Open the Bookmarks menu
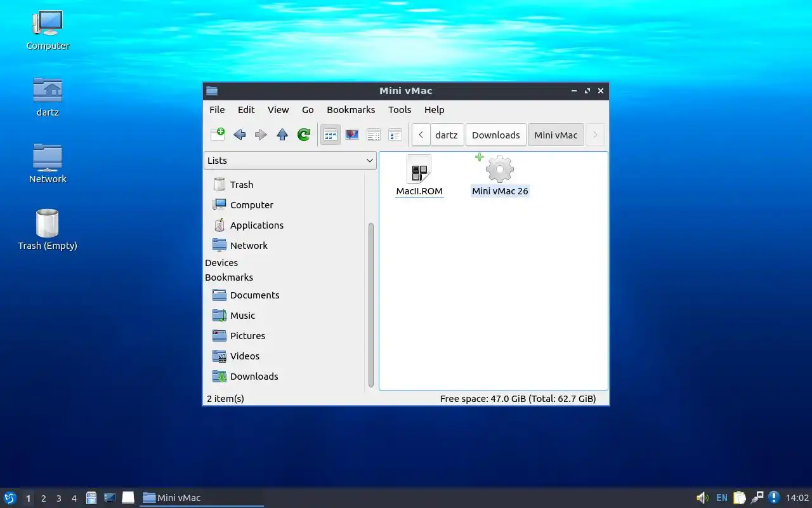The height and width of the screenshot is (508, 812). point(351,110)
